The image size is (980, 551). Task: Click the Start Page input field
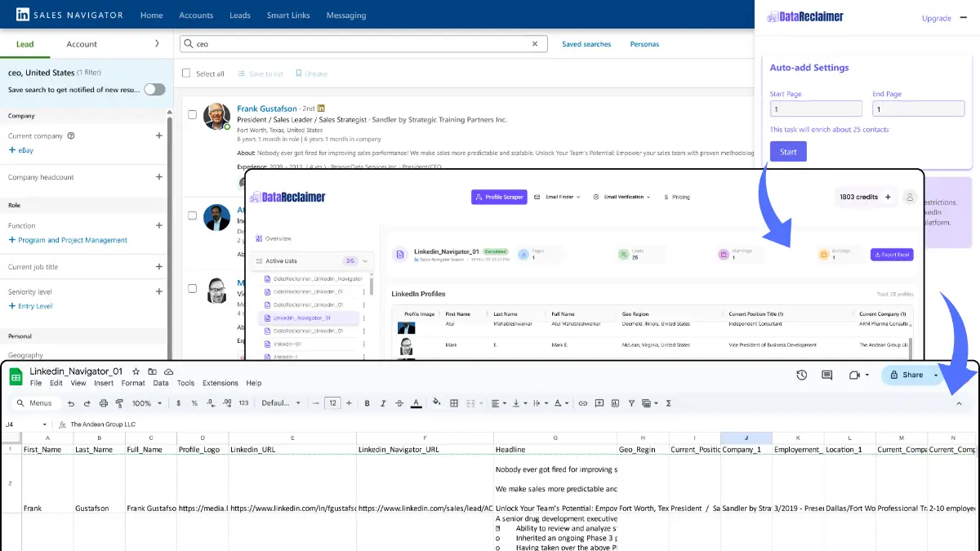(x=816, y=109)
